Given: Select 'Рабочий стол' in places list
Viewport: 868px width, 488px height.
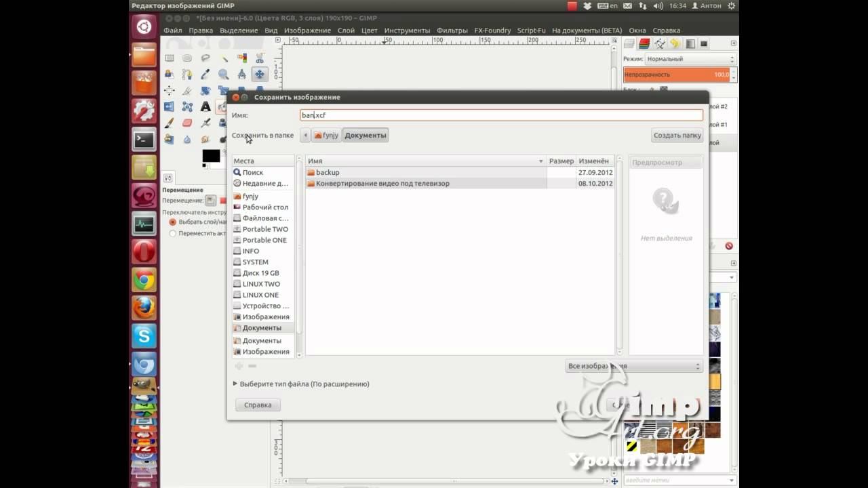Looking at the screenshot, I should [x=263, y=207].
